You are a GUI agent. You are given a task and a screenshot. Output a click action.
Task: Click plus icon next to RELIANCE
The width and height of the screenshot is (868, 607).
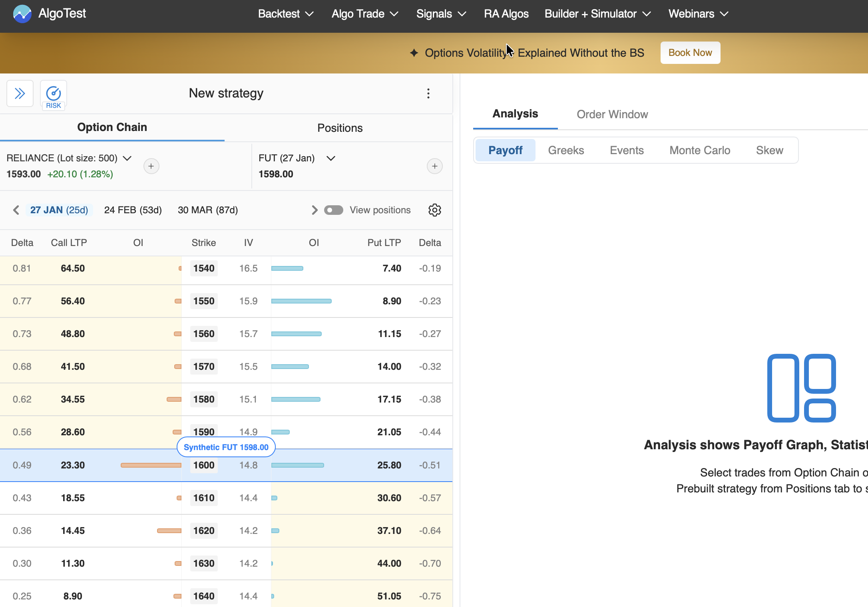point(151,166)
